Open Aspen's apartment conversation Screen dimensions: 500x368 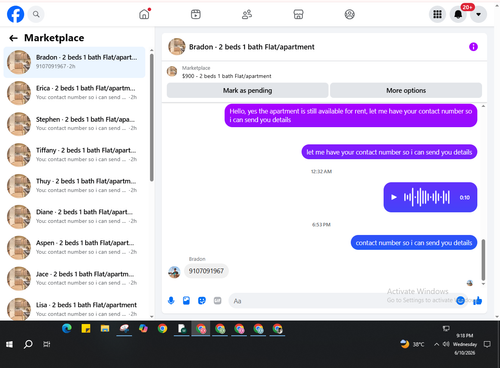pos(74,248)
